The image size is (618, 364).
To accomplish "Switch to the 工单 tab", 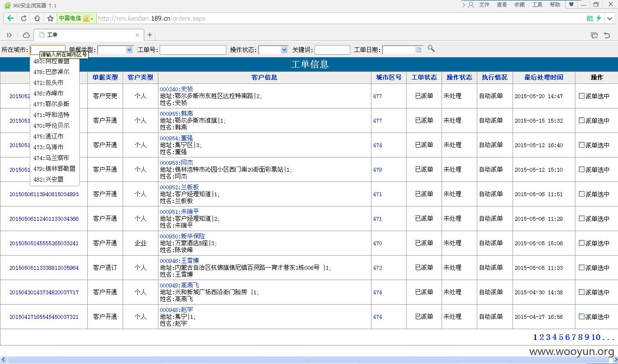I will pos(88,35).
